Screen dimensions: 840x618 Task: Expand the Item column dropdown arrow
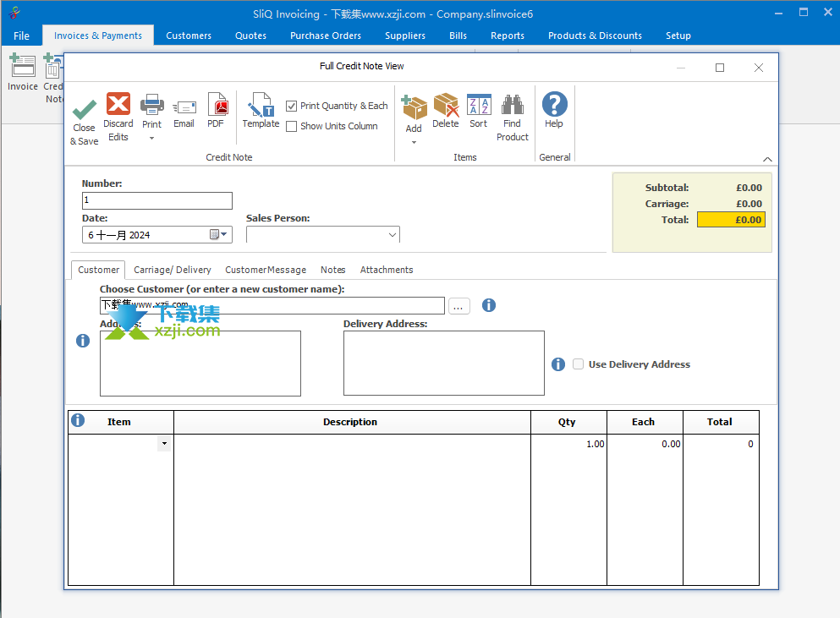[x=164, y=444]
